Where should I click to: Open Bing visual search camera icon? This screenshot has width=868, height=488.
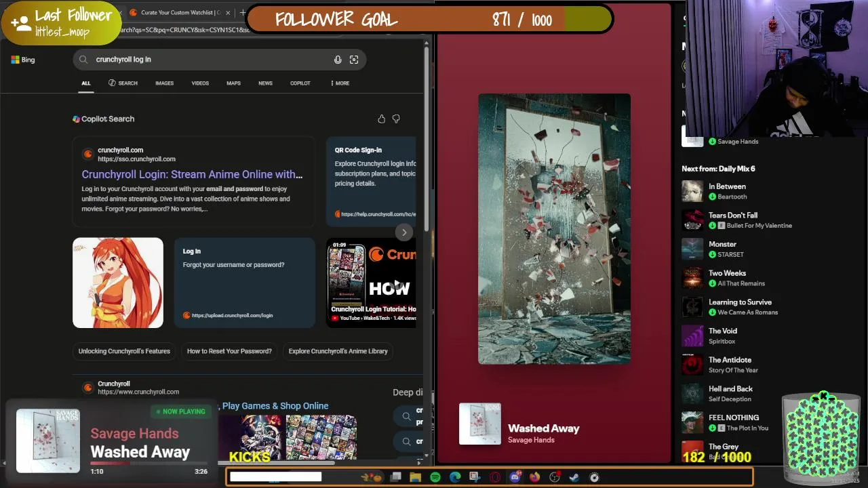tap(354, 60)
